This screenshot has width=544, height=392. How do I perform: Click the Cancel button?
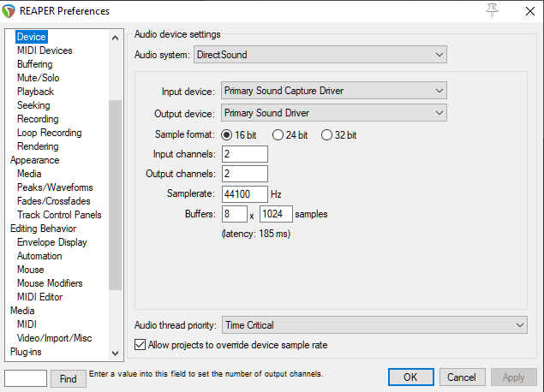click(462, 377)
